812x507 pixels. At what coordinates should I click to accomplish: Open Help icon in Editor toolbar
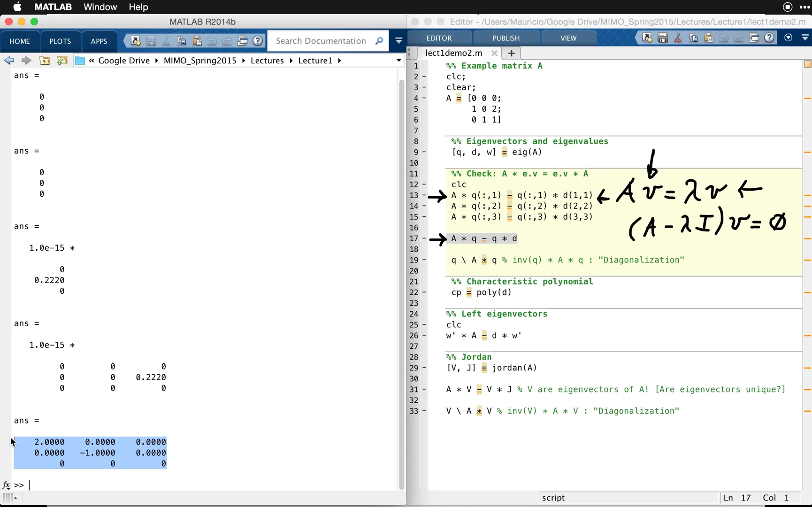pyautogui.click(x=769, y=38)
